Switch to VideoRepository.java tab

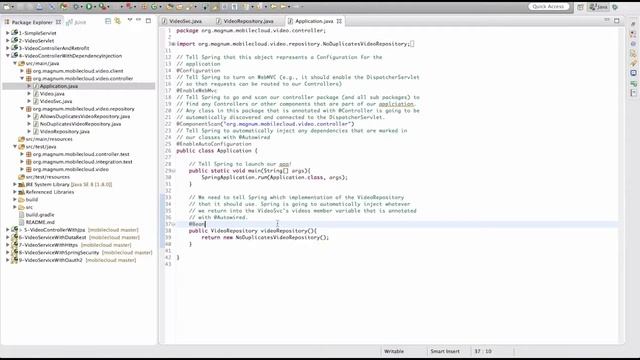[248, 21]
